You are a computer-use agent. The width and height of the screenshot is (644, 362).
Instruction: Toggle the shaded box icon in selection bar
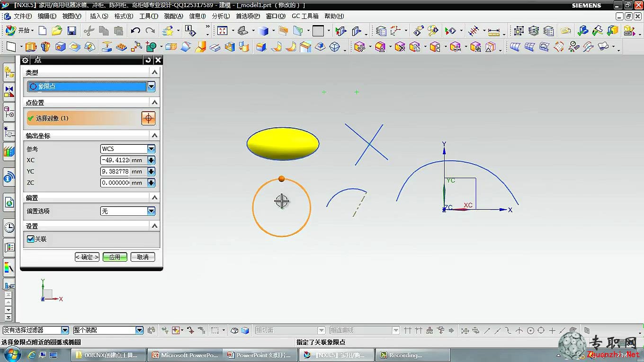point(245,330)
